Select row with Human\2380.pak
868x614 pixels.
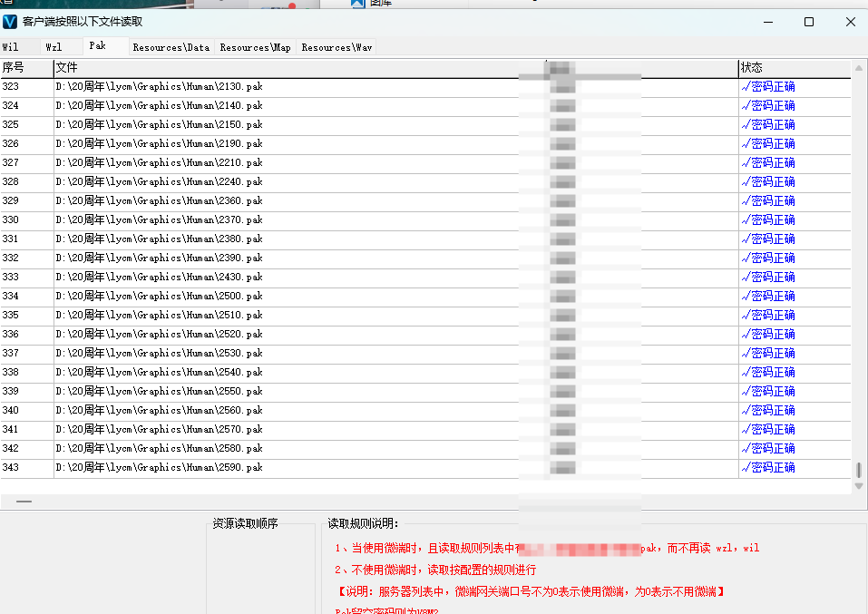point(425,239)
